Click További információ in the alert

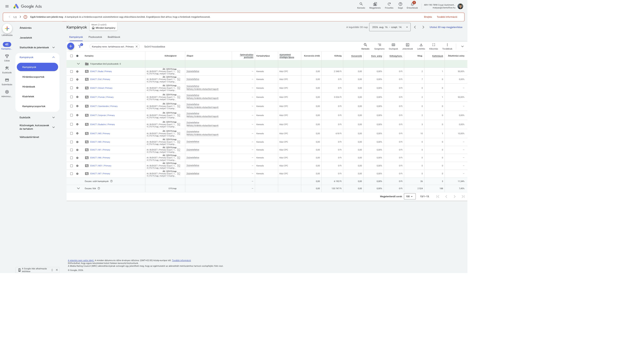[x=447, y=17]
